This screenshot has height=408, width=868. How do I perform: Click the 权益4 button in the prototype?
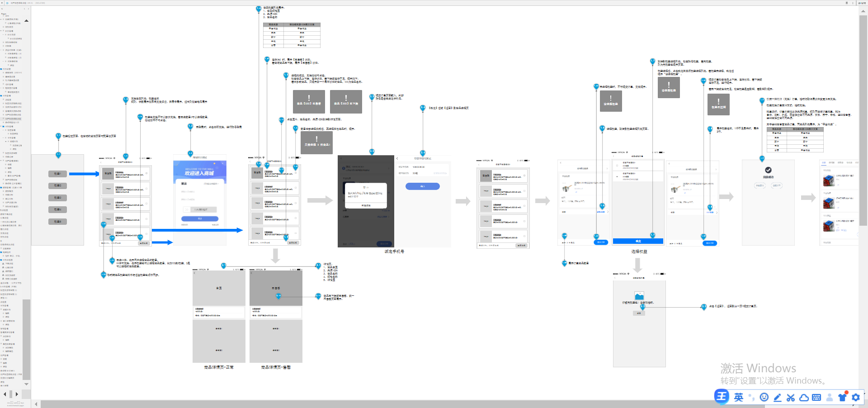pyautogui.click(x=57, y=209)
